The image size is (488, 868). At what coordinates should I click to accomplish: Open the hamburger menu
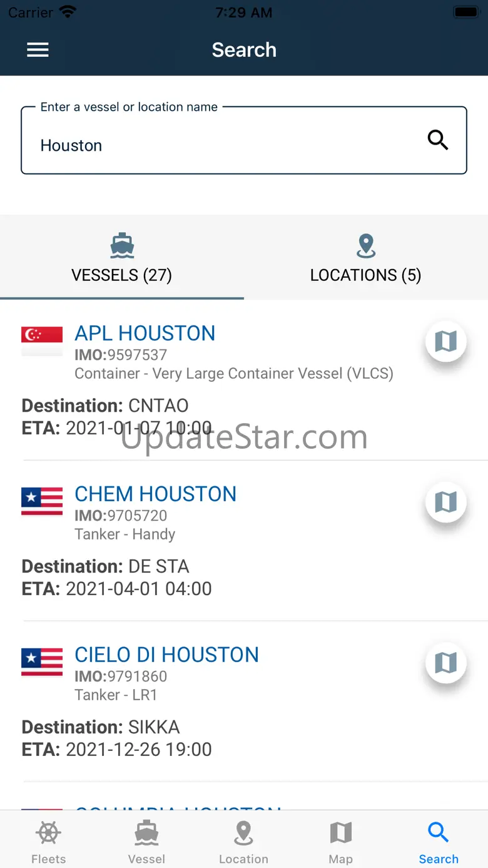pos(38,50)
